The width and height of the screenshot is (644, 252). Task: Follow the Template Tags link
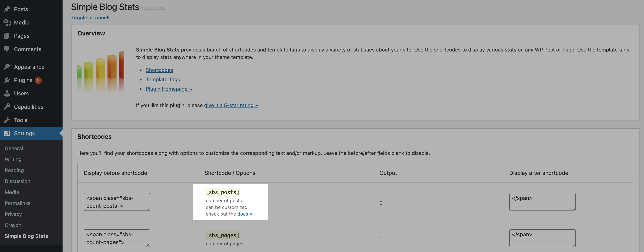pos(163,79)
